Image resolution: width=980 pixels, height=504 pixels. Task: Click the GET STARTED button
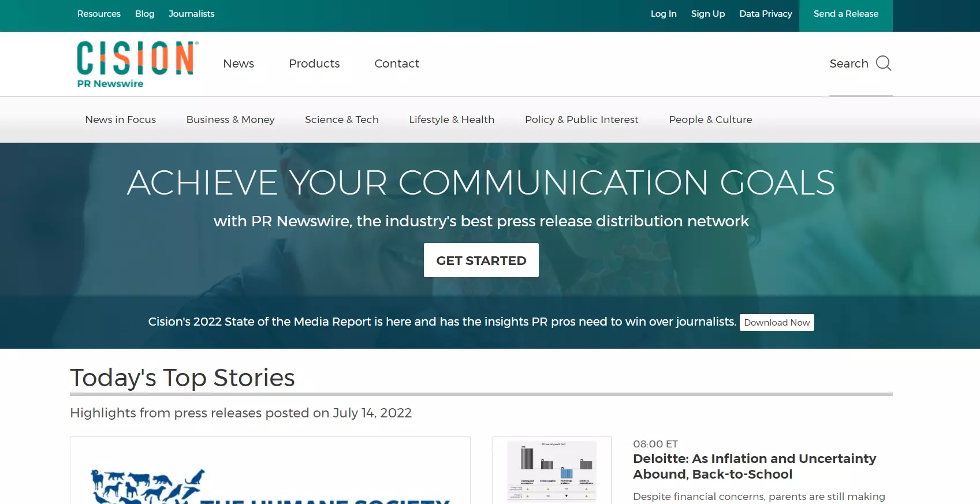pos(481,260)
